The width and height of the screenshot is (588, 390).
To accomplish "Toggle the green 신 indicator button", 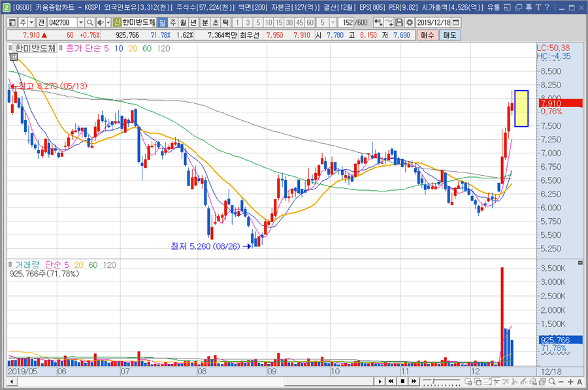I will tap(117, 22).
